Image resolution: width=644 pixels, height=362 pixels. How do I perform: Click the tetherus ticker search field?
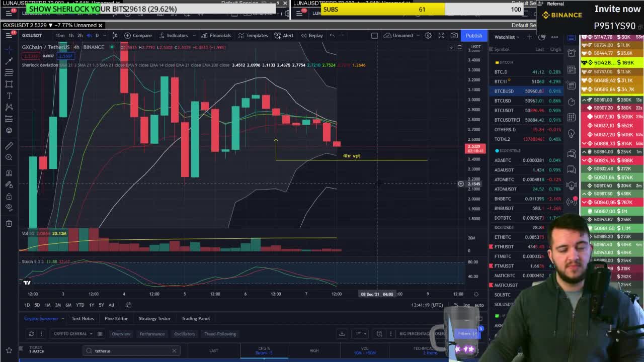tap(132, 350)
